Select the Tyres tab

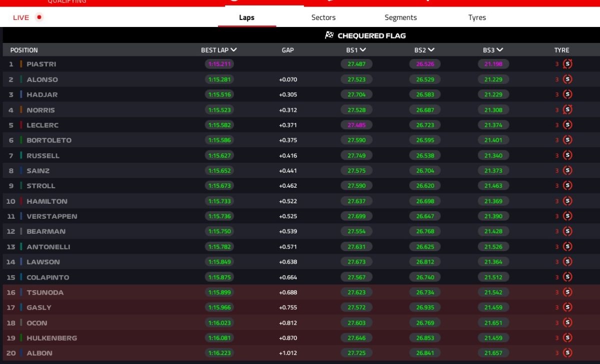click(477, 17)
